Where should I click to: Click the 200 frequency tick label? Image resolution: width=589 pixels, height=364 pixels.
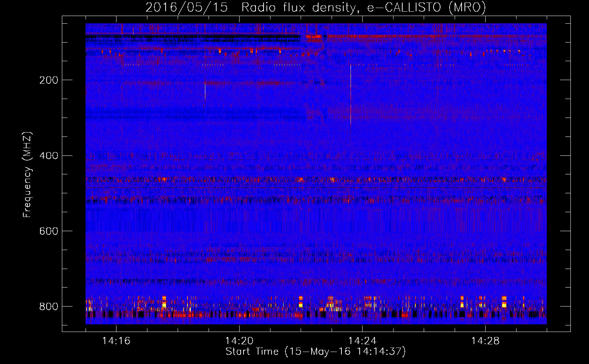coord(49,80)
